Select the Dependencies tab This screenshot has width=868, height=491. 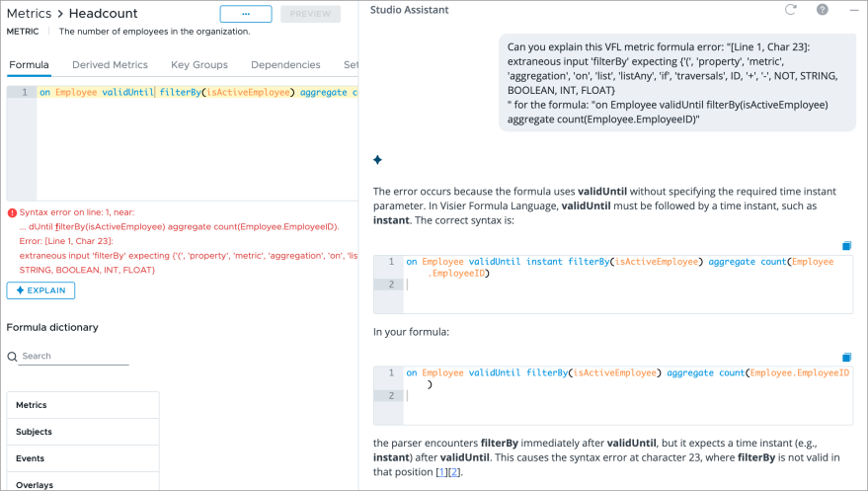(x=285, y=65)
